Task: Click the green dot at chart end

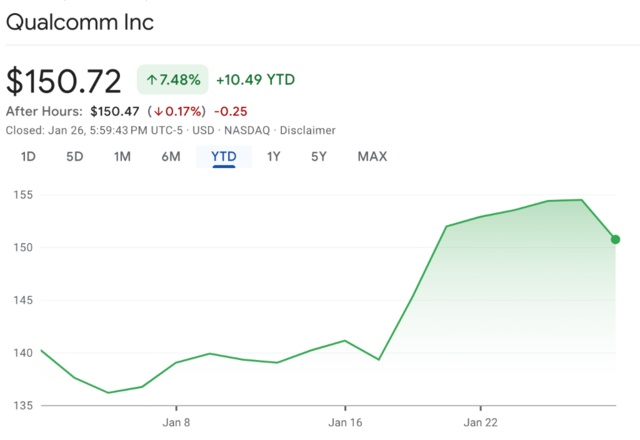Action: click(615, 239)
